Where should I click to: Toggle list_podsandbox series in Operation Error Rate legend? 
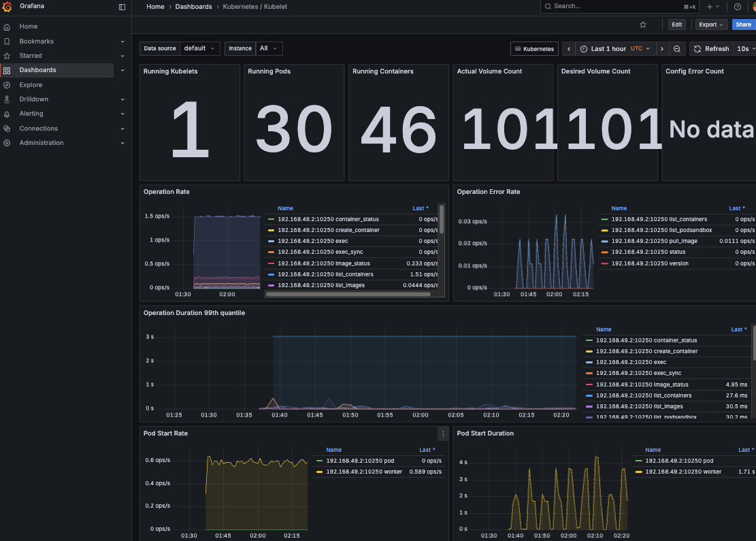(x=661, y=231)
